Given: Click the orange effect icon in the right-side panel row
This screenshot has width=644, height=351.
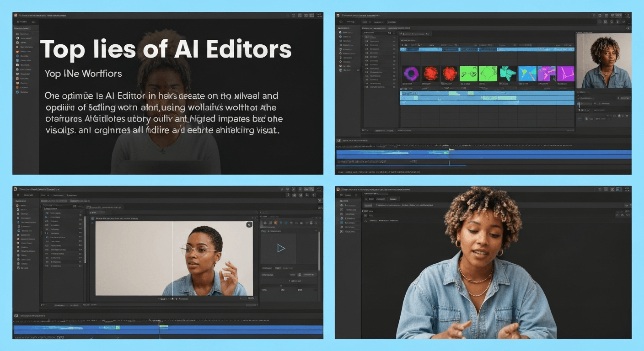Looking at the screenshot, I should [275, 223].
